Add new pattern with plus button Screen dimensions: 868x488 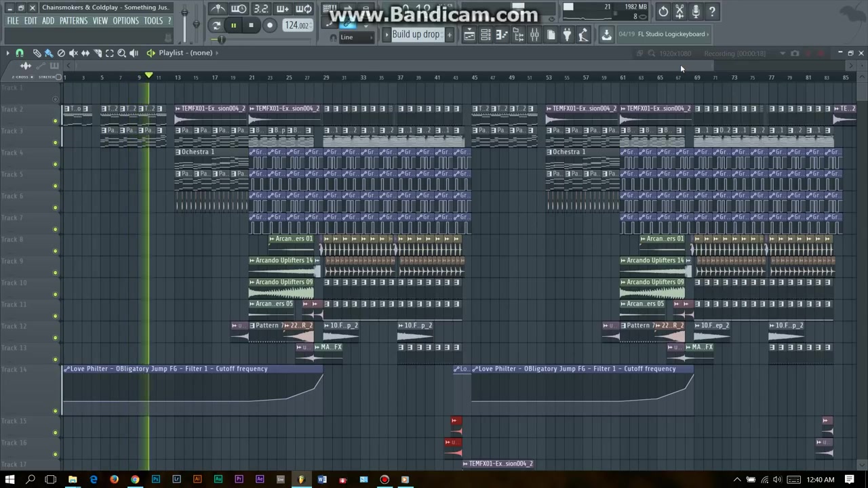(449, 35)
